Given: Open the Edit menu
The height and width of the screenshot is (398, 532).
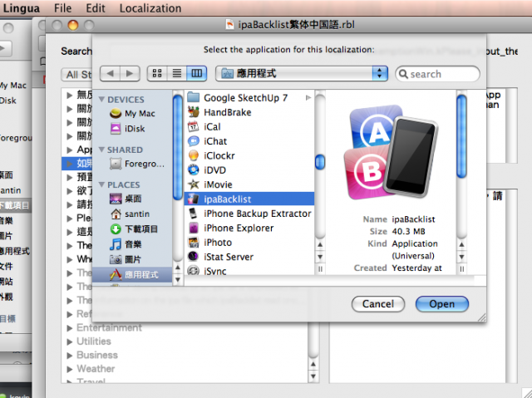Looking at the screenshot, I should [96, 7].
